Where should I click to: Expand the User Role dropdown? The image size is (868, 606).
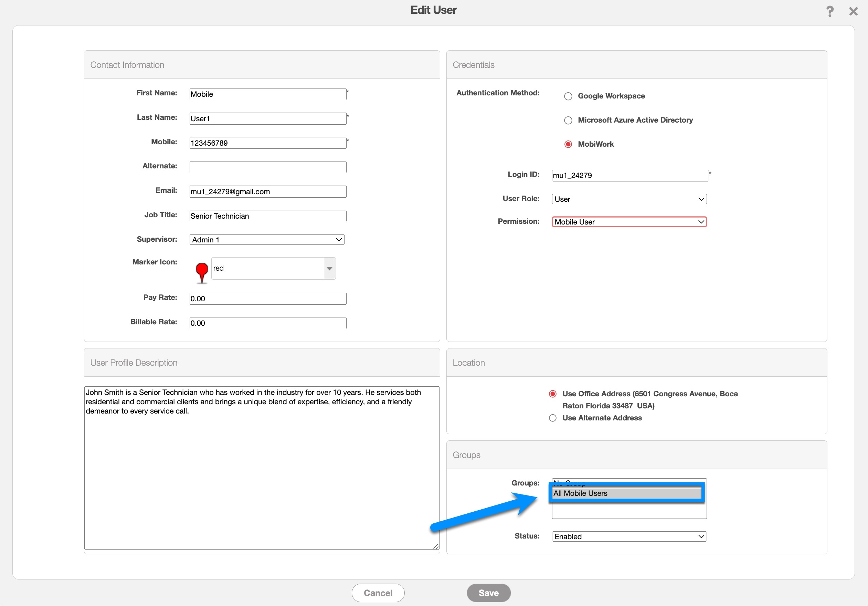[x=629, y=199]
